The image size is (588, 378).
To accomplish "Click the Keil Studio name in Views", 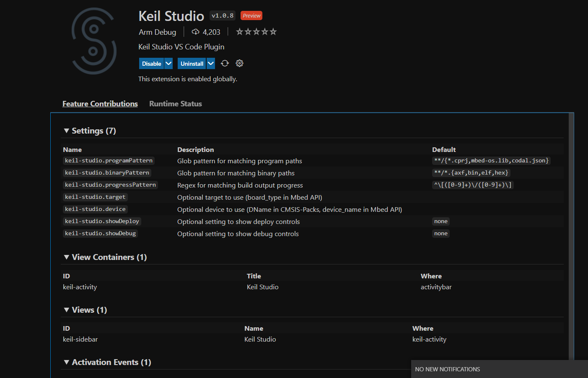I will coord(260,339).
